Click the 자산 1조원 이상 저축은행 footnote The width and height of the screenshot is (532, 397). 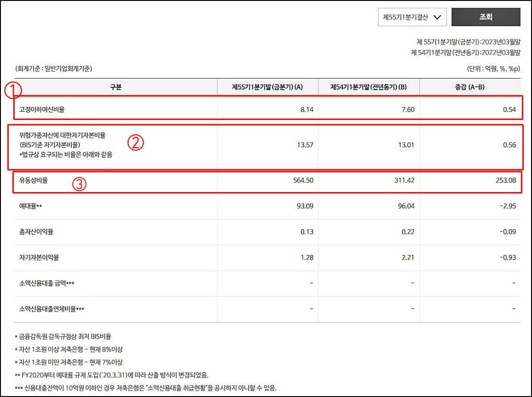(x=69, y=350)
